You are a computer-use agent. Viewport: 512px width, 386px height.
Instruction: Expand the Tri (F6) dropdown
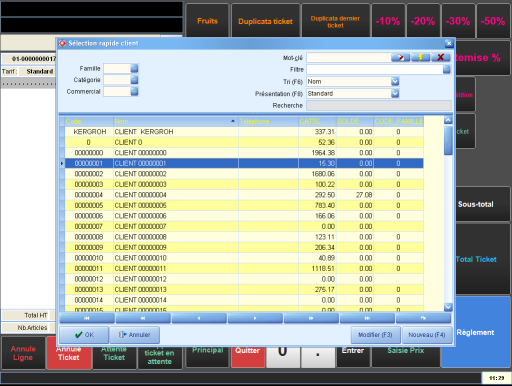(x=395, y=81)
